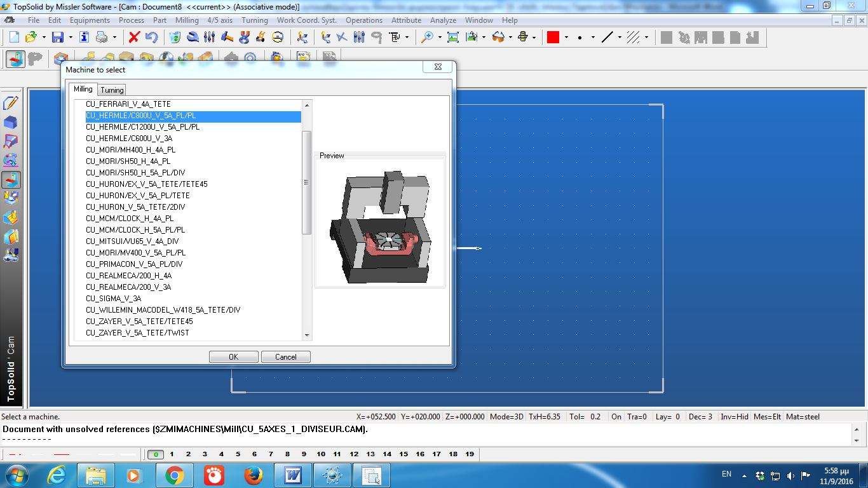Image resolution: width=868 pixels, height=488 pixels.
Task: Click Cancel in the Machine to select dialog
Action: pyautogui.click(x=285, y=357)
